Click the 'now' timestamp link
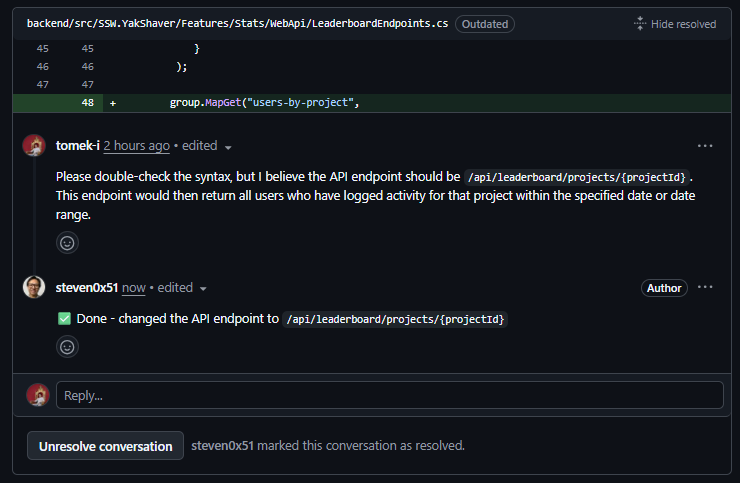 tap(133, 288)
